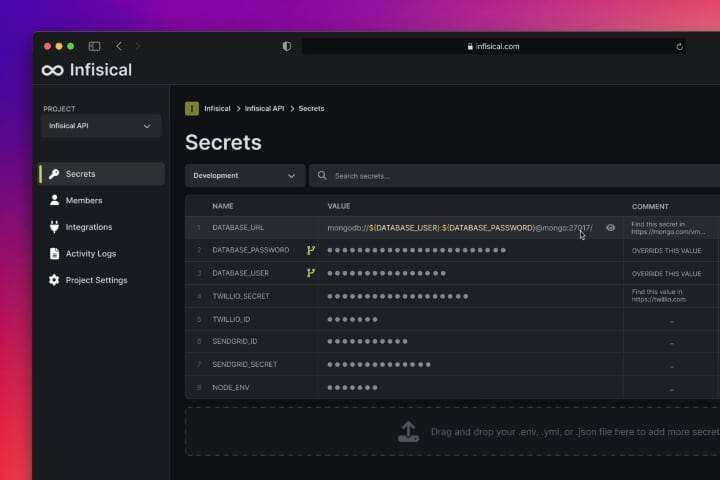Viewport: 720px width, 480px height.
Task: Click the override branch icon for DATABASE_USER
Action: click(x=310, y=273)
